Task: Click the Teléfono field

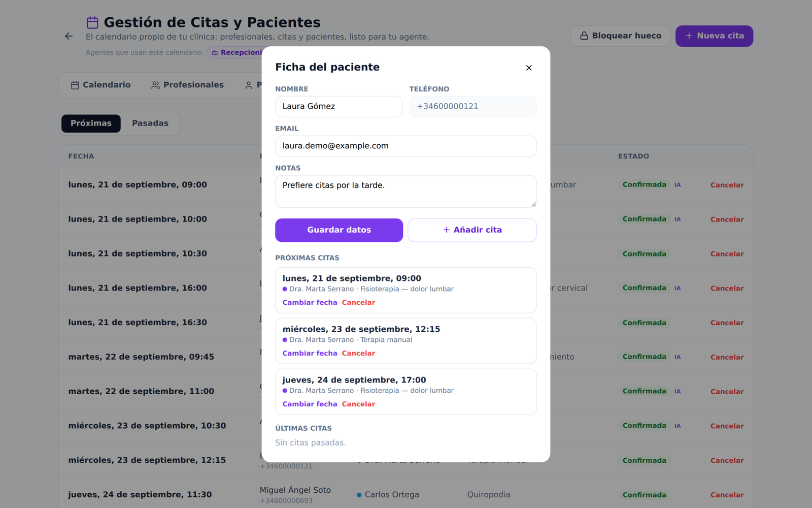Action: (473, 107)
